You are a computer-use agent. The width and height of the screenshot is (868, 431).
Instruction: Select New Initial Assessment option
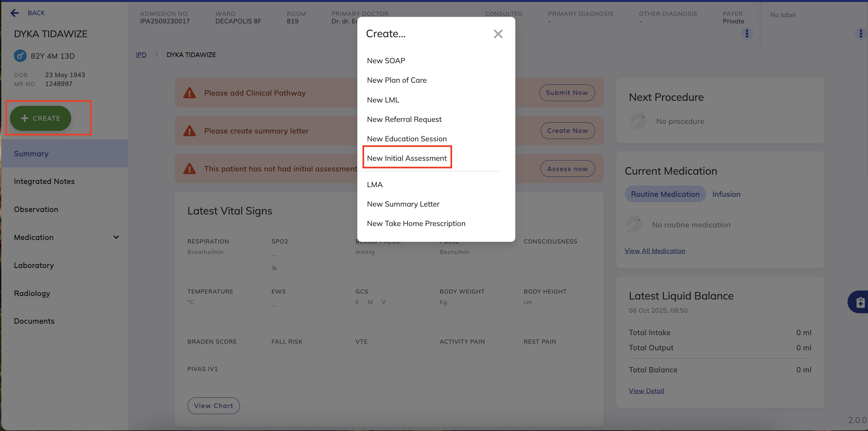point(407,158)
